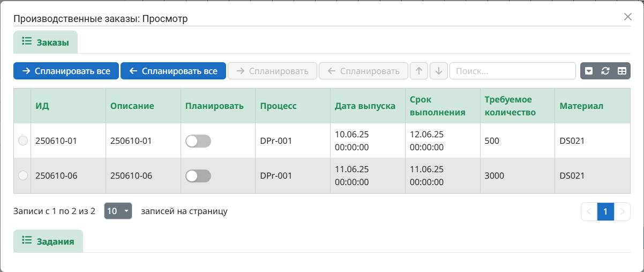
Task: Toggle Планировать switch for order 250610-06
Action: click(198, 175)
